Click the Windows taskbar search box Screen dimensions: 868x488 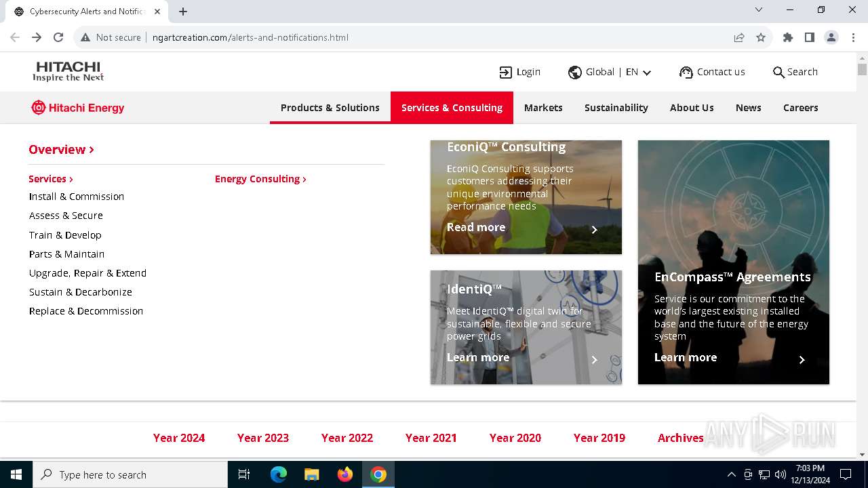(x=130, y=474)
